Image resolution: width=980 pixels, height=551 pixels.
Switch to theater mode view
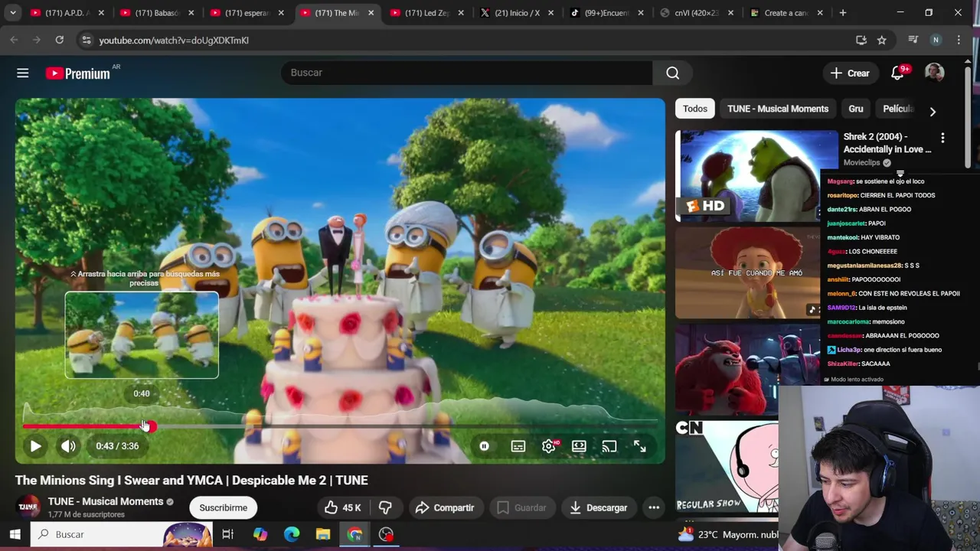(579, 446)
